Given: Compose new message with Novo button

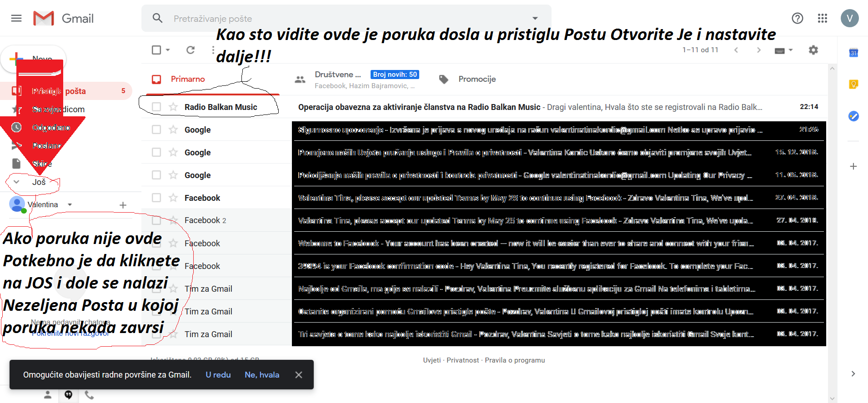Looking at the screenshot, I should pos(34,59).
